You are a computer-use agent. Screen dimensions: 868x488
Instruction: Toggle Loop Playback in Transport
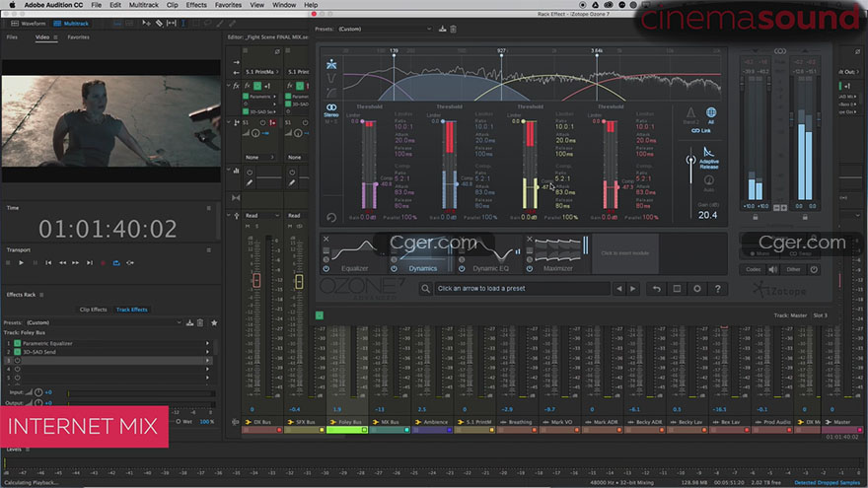coord(116,263)
